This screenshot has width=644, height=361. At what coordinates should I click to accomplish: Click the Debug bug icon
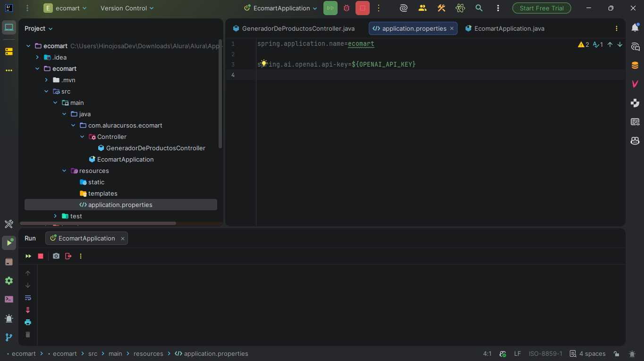[x=347, y=8]
